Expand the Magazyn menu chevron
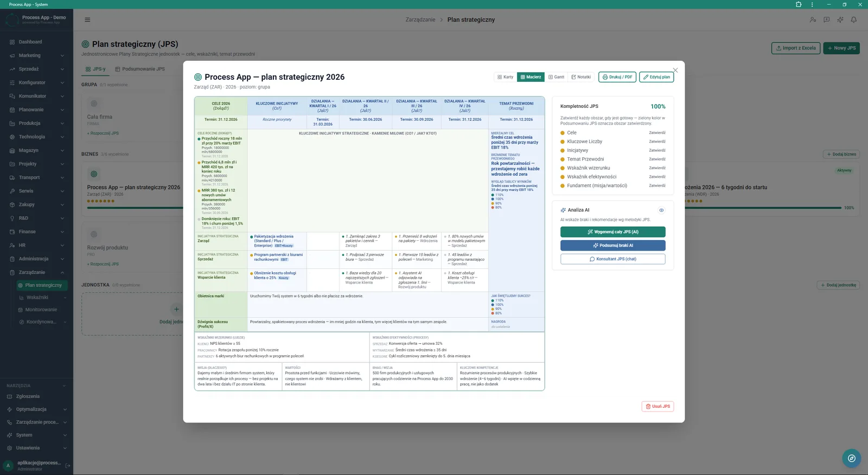The width and height of the screenshot is (868, 475). click(62, 150)
